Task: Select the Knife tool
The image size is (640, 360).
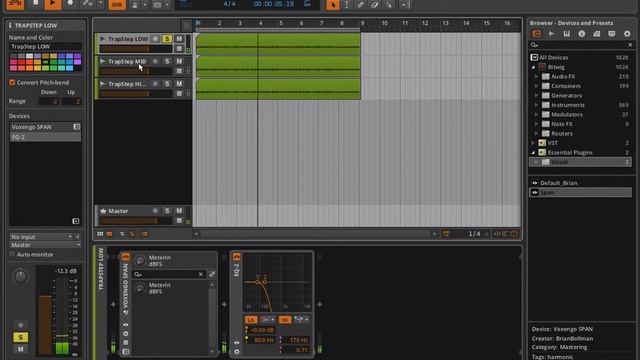Action: 389,4
